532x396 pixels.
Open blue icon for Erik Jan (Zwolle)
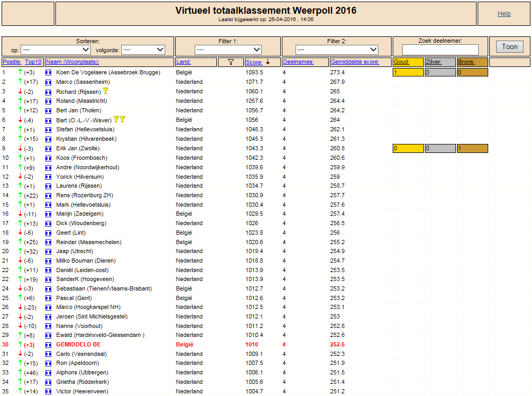(x=48, y=149)
